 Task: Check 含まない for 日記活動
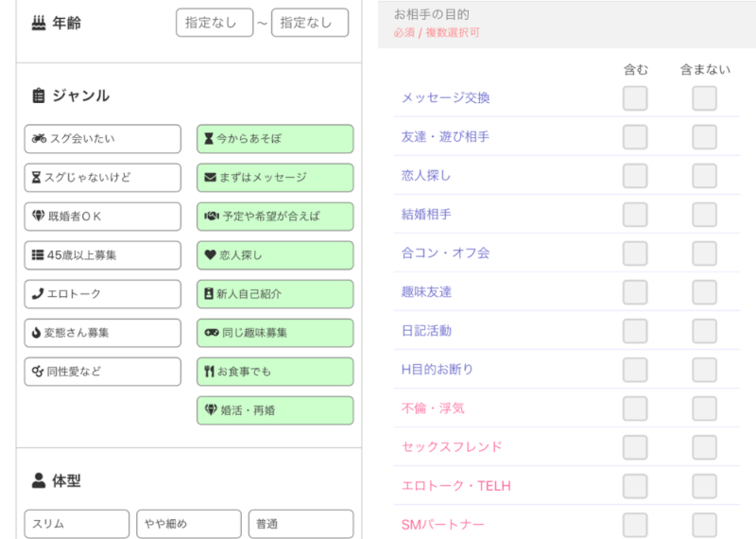[704, 331]
